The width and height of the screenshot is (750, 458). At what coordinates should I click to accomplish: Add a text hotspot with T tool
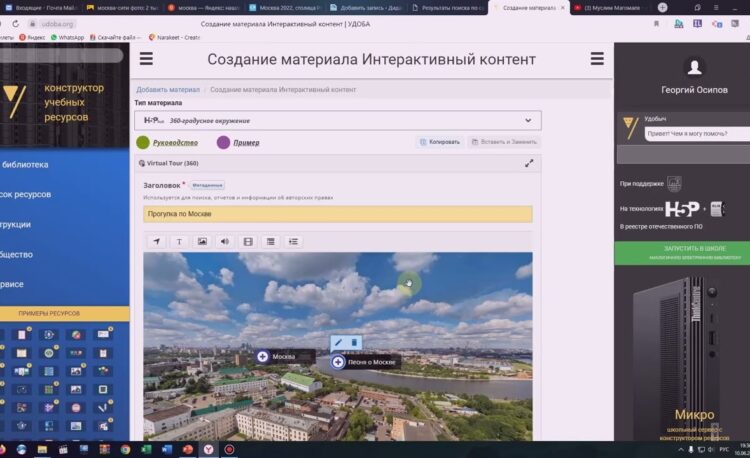tap(180, 241)
